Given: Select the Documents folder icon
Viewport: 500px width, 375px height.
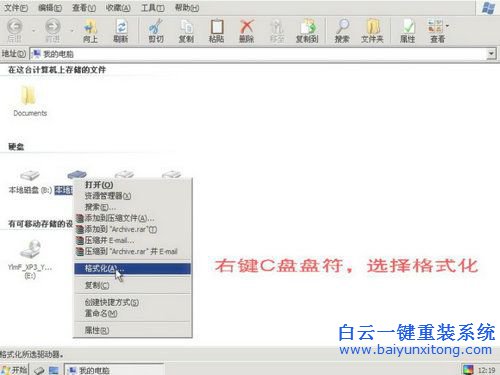Looking at the screenshot, I should point(28,95).
